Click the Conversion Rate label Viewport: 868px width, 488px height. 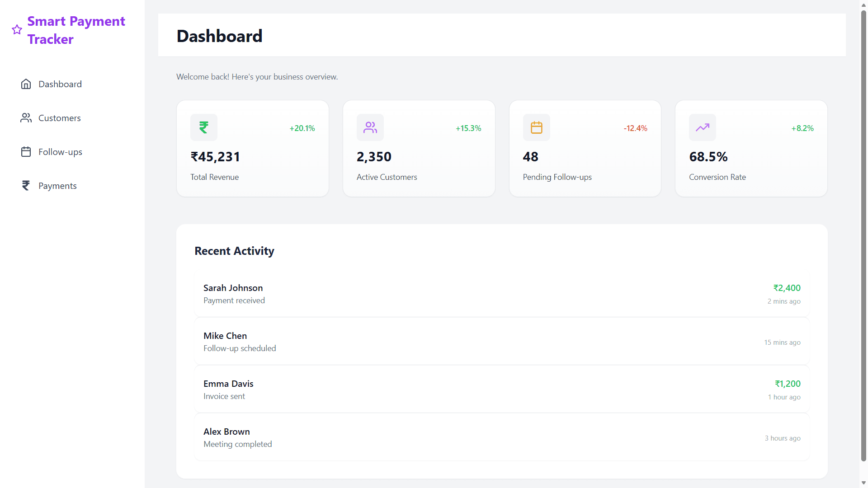(x=717, y=177)
